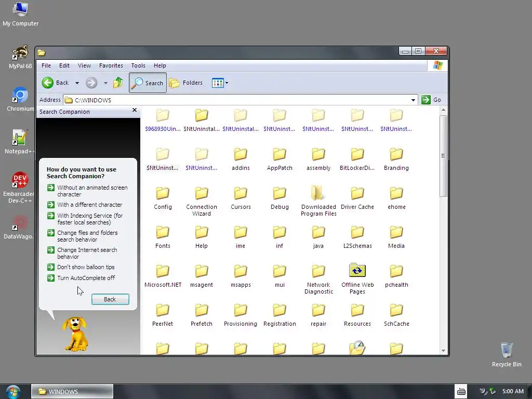The width and height of the screenshot is (532, 399).
Task: Select the Prefetch folder
Action: 202,315
